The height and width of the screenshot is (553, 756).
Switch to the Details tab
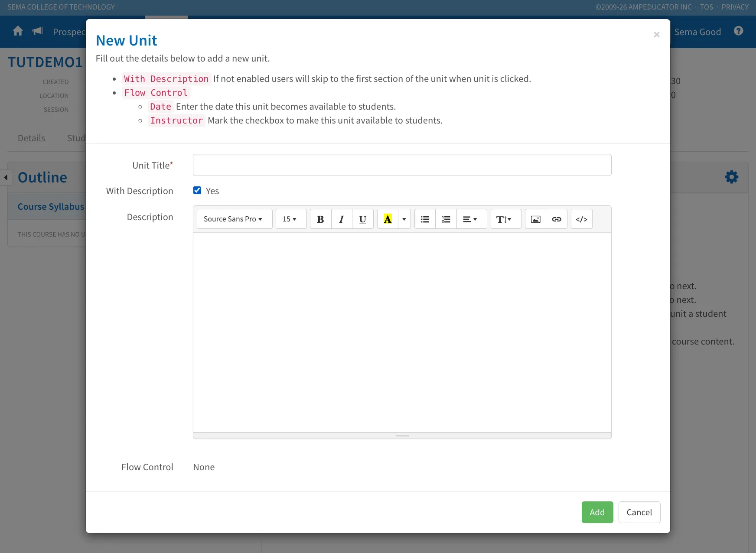point(31,138)
